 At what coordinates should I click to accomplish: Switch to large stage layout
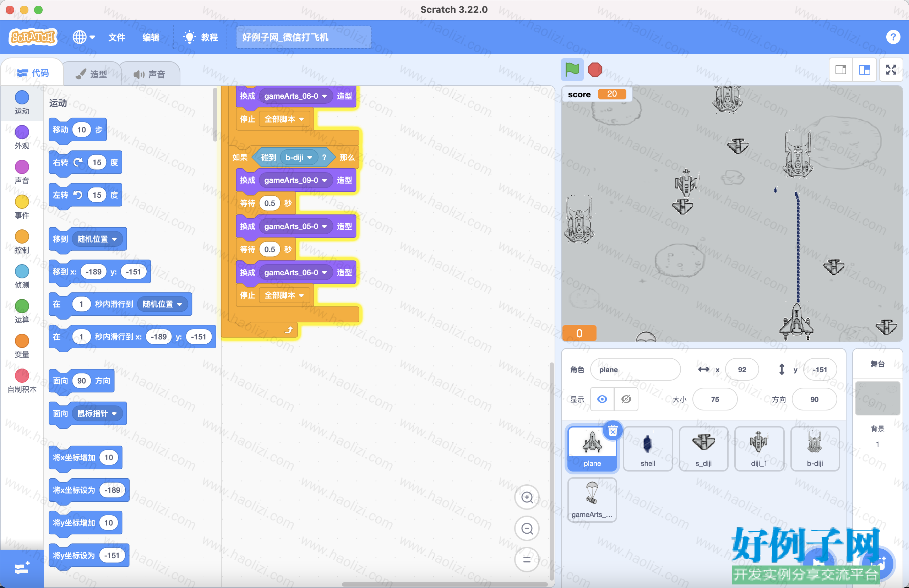coord(864,70)
